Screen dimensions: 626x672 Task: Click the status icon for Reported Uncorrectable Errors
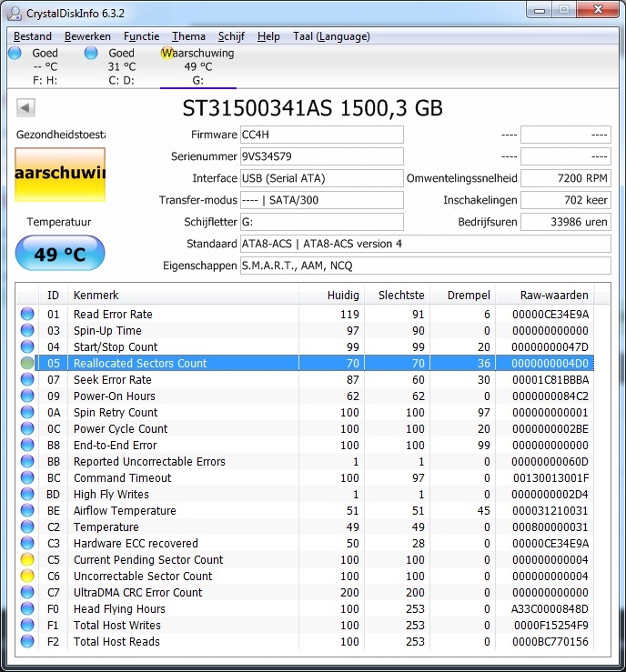pos(27,462)
